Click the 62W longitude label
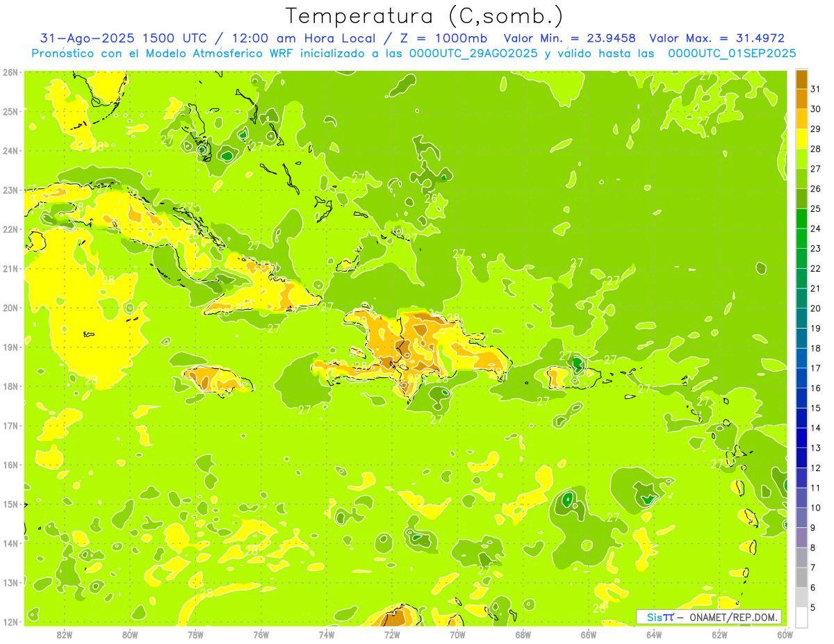834x644 pixels. [x=719, y=634]
